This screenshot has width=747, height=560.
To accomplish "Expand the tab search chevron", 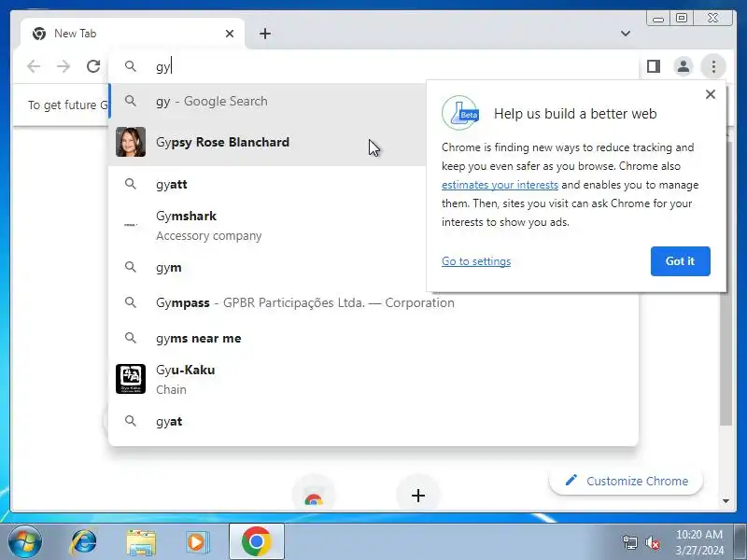I will coord(626,34).
